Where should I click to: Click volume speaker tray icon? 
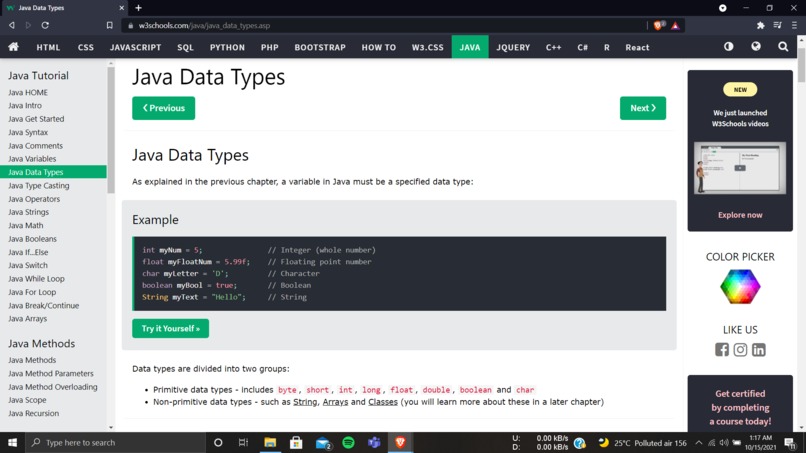[x=724, y=443]
